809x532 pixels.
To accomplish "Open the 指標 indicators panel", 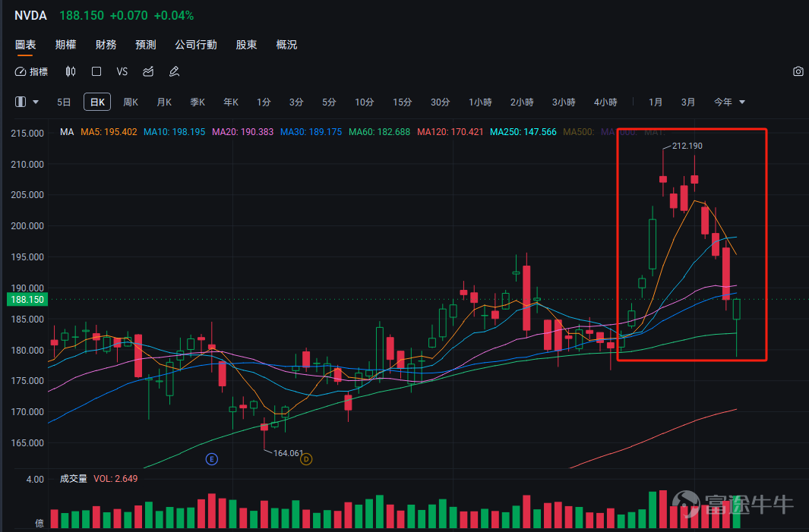I will 31,71.
